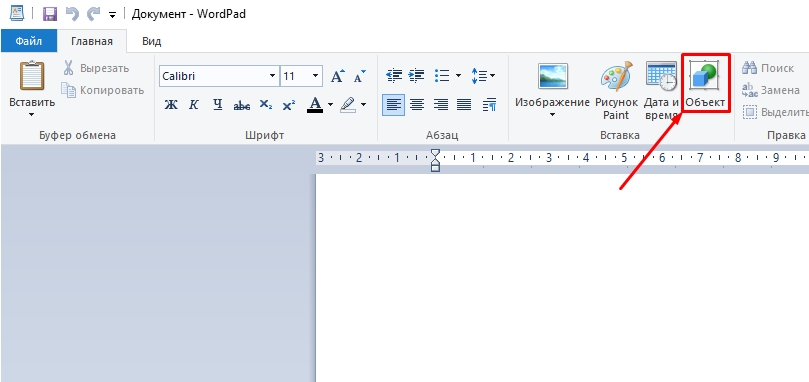Screen dimensions: 809x382
Task: Open the Файл menu
Action: coord(28,41)
